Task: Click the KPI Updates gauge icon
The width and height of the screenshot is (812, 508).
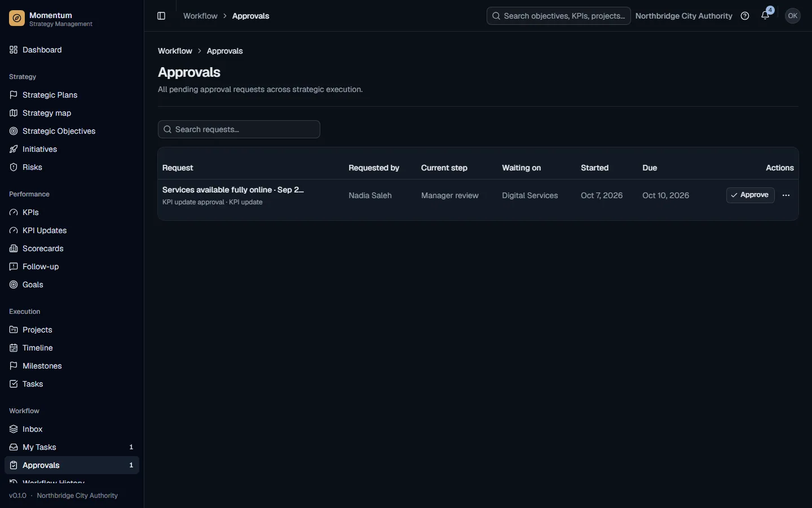Action: (14, 230)
